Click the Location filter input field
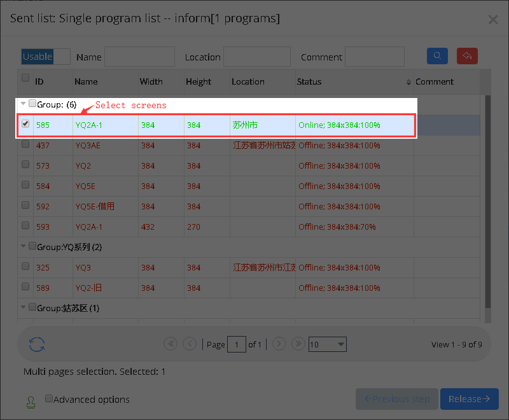The image size is (509, 420). click(257, 57)
